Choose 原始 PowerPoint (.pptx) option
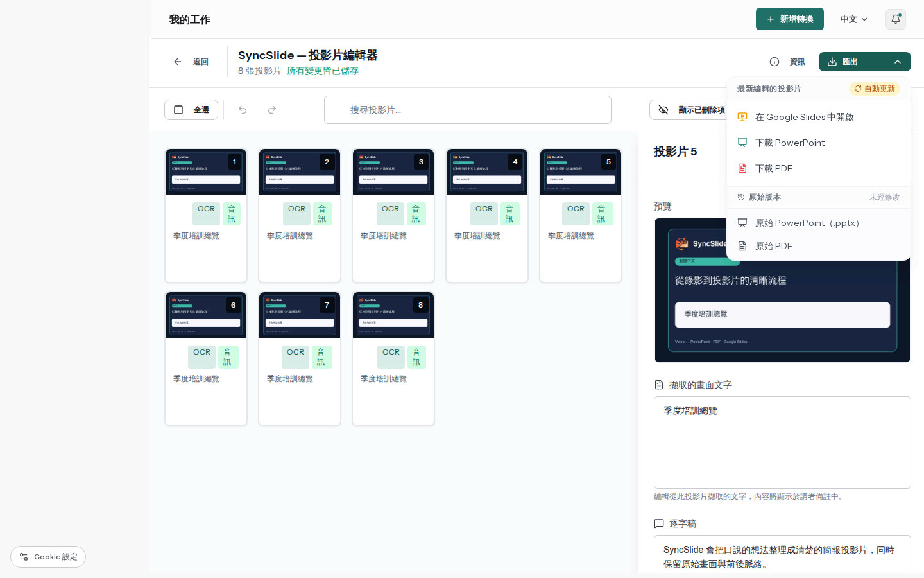 [818, 223]
